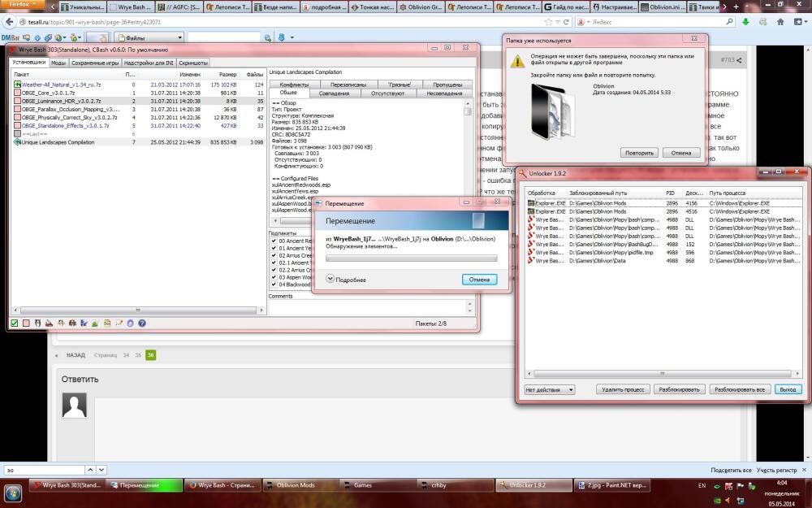The image size is (812, 508).
Task: Click the EN language indicator in tray
Action: tap(702, 486)
